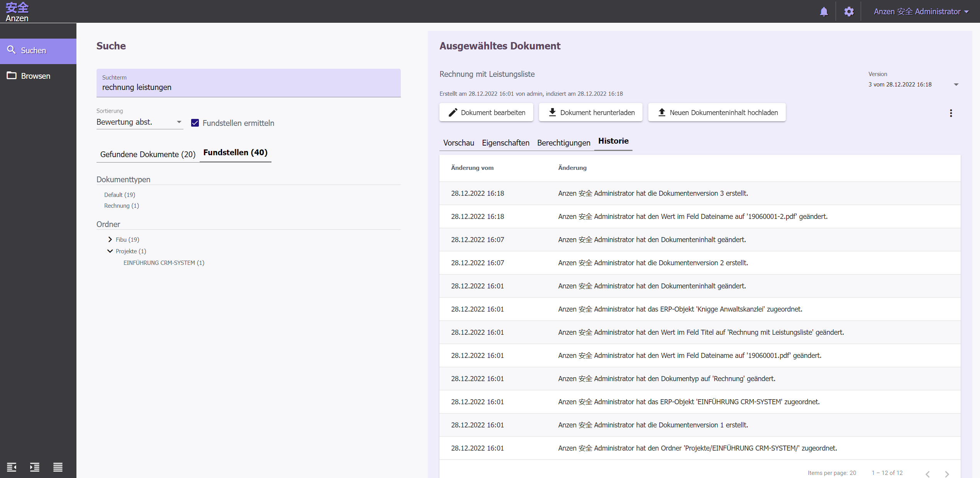Click the Änderung vom column header

click(x=472, y=168)
